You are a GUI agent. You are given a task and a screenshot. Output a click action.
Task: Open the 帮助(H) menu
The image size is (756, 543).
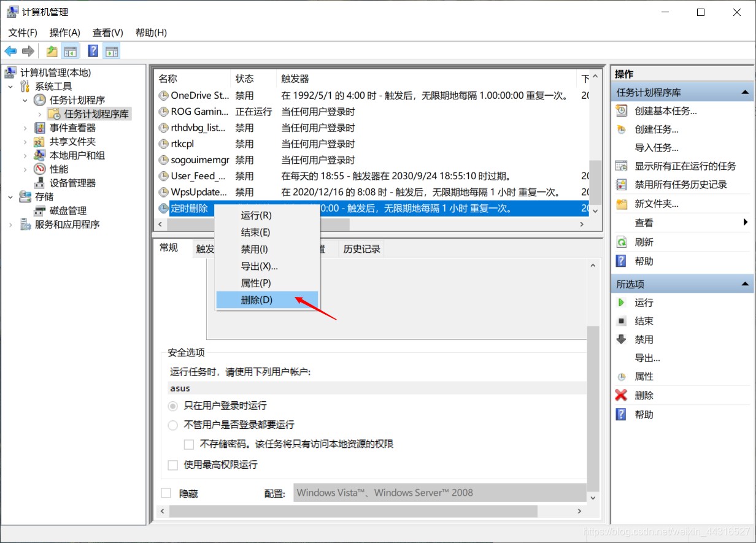151,33
